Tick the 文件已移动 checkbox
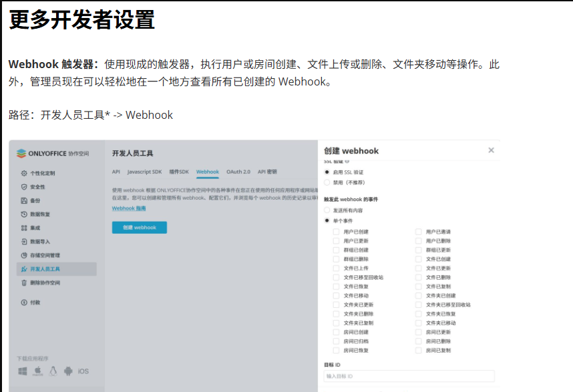The width and height of the screenshot is (573, 392). (x=336, y=296)
